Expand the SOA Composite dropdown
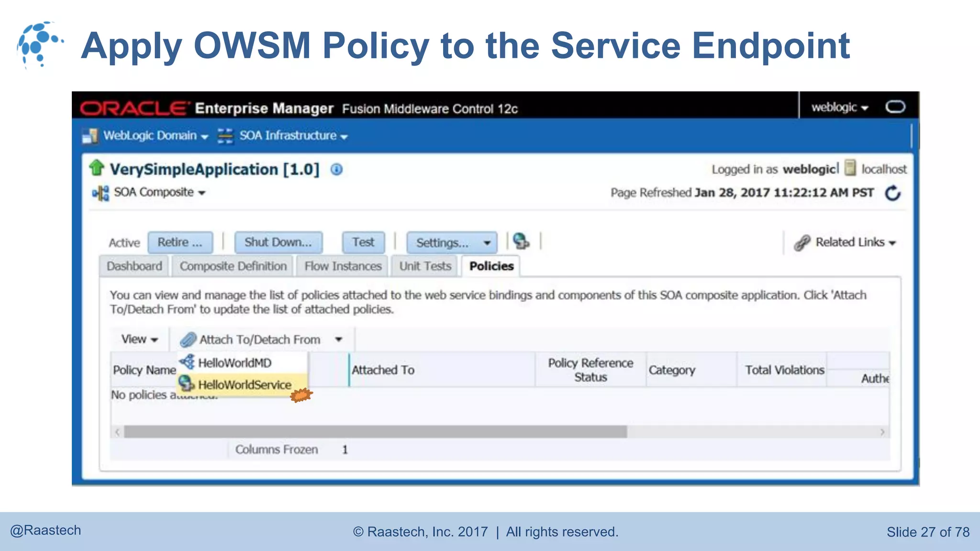 coord(159,192)
